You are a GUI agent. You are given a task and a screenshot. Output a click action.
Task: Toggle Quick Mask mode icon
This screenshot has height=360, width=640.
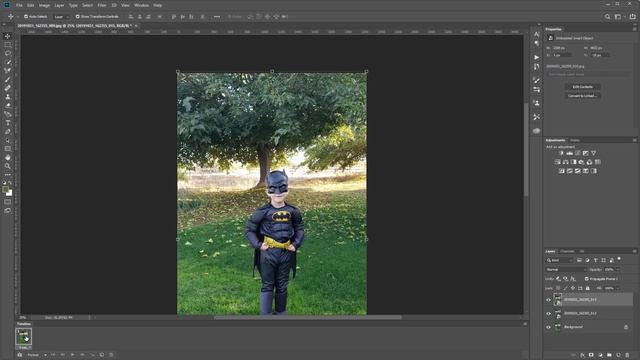tap(7, 202)
